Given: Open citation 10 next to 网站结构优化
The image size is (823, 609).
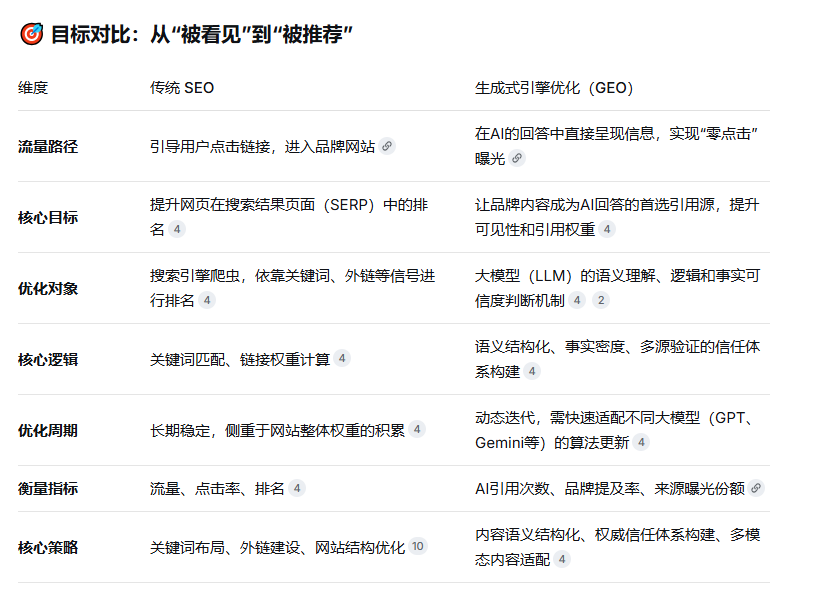Looking at the screenshot, I should 418,547.
